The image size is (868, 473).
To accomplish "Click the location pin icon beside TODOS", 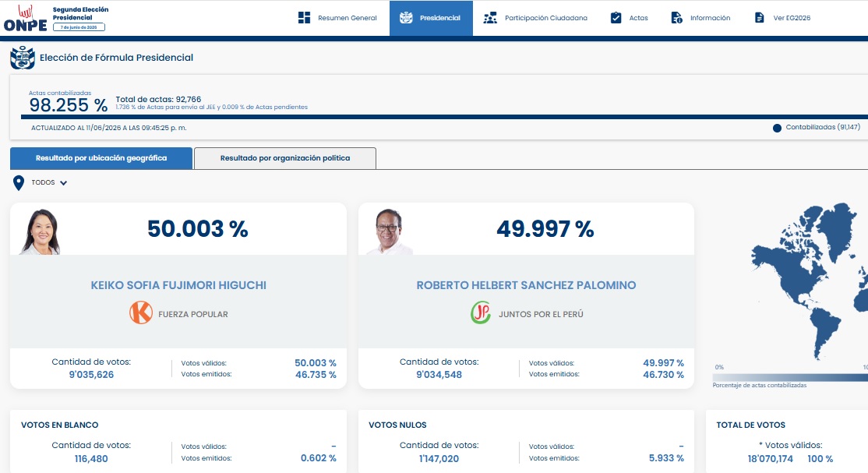I will point(18,183).
